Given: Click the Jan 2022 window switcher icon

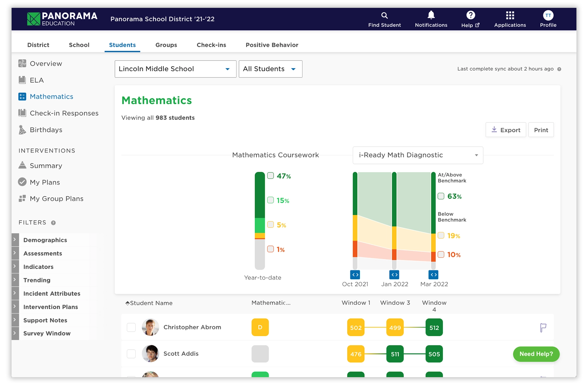Looking at the screenshot, I should pos(394,274).
